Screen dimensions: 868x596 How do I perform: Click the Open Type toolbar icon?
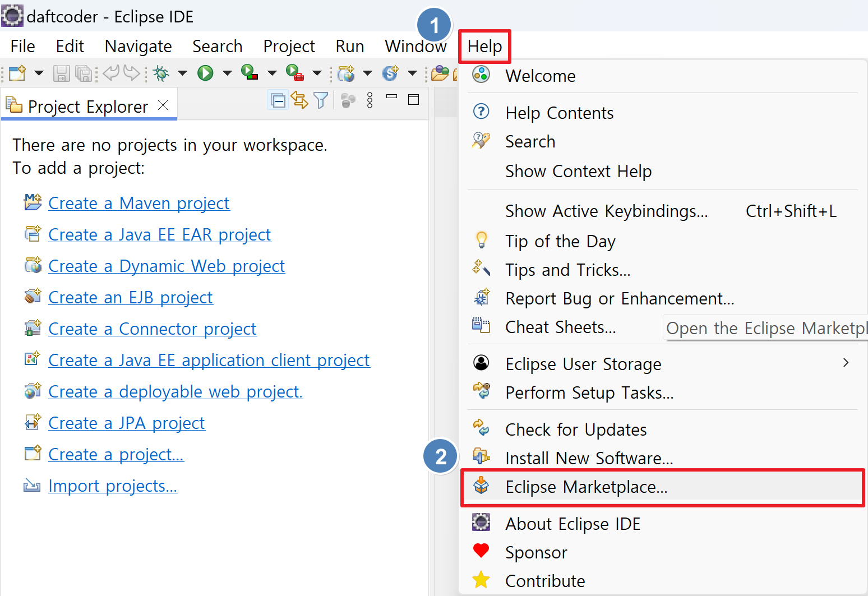pyautogui.click(x=440, y=73)
